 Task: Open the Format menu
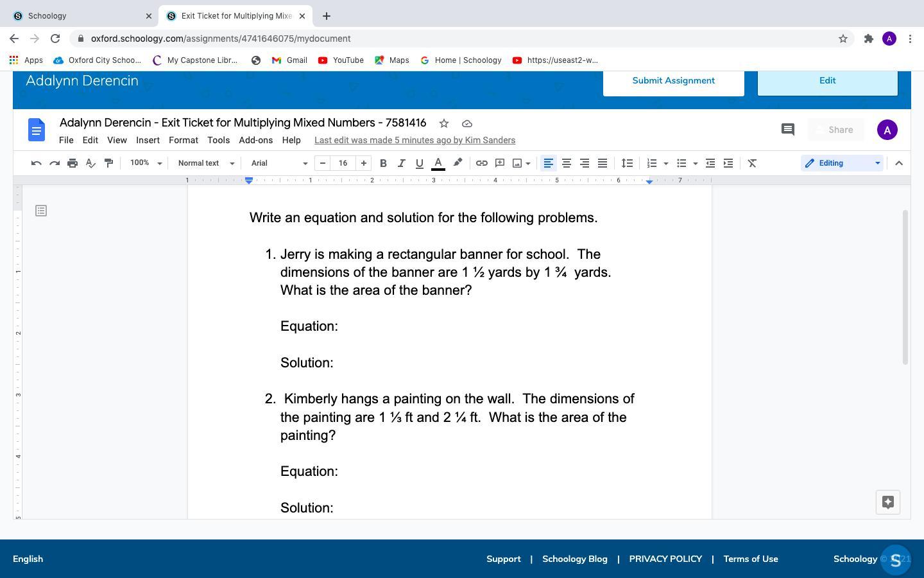(x=184, y=140)
